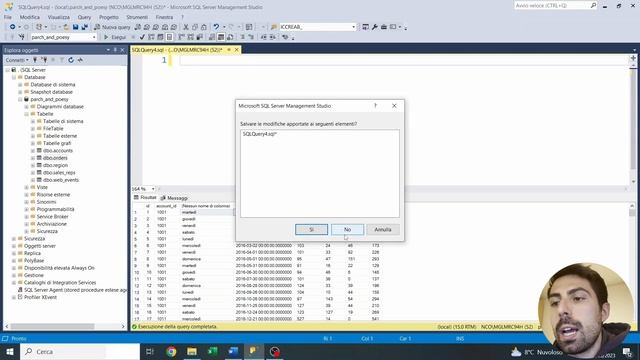
Task: Click the Undo arrow icon
Action: [x=216, y=27]
